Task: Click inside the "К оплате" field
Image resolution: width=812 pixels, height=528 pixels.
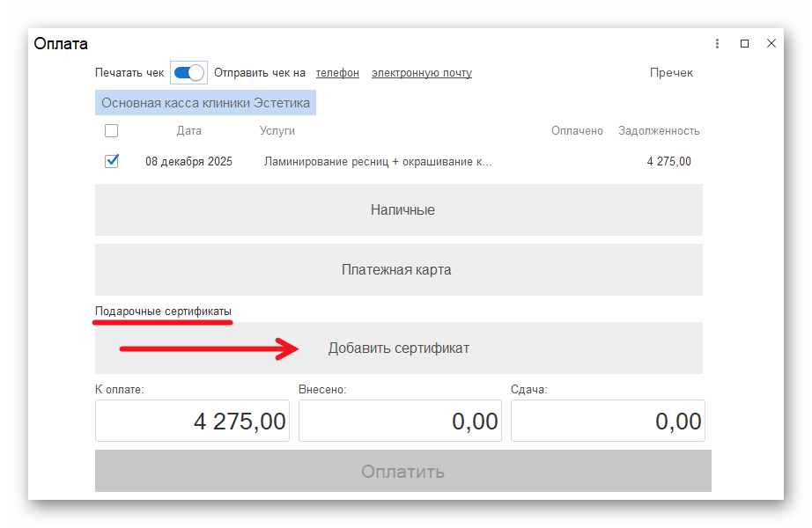Action: click(x=192, y=421)
